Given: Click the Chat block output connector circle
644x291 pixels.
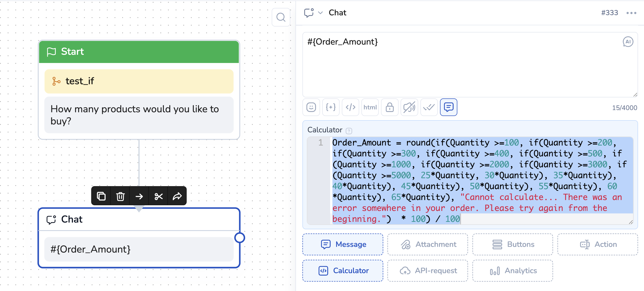Looking at the screenshot, I should (239, 237).
